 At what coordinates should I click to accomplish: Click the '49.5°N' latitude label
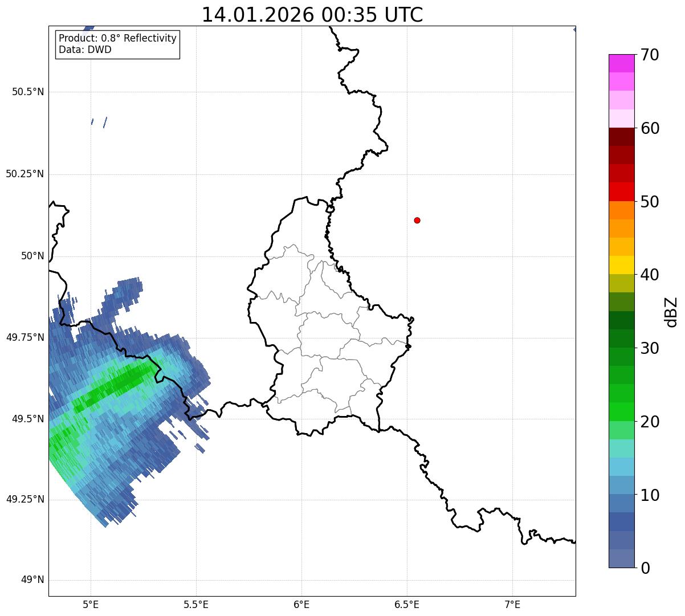(x=28, y=419)
